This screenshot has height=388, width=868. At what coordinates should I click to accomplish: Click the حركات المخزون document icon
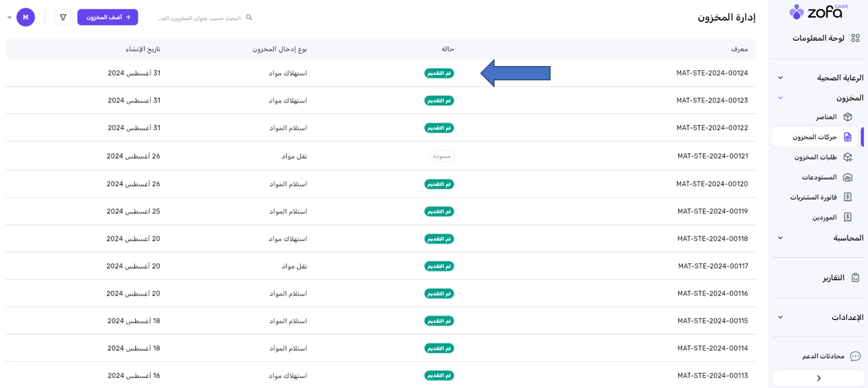click(848, 137)
